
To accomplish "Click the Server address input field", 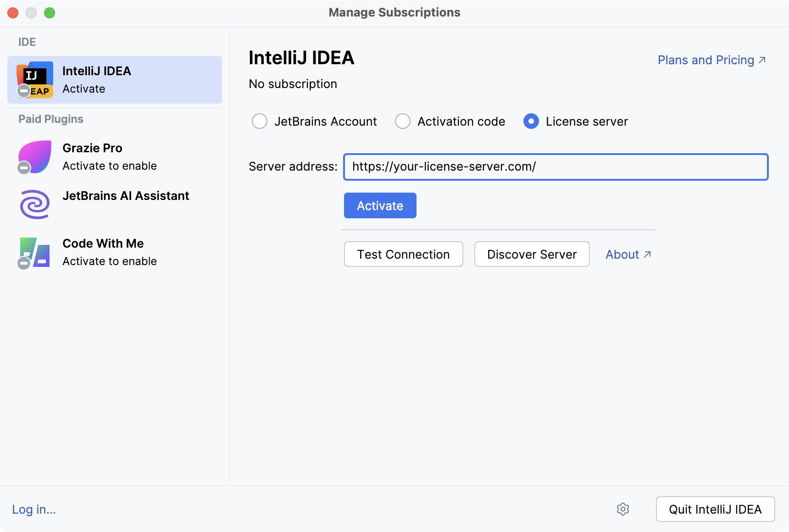I will [556, 167].
